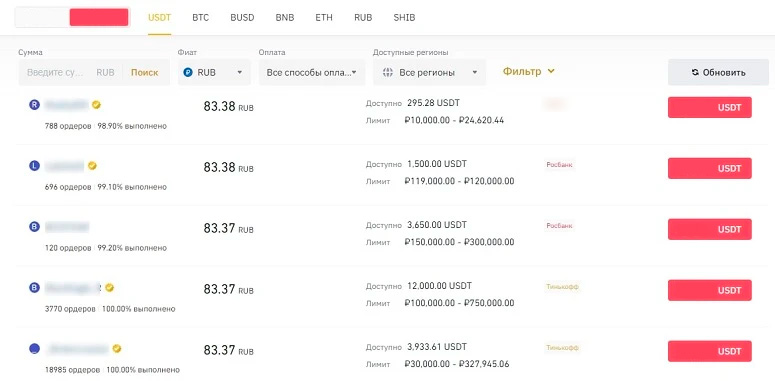Click USDT button for 1,500.00 USDT offer
Image resolution: width=775 pixels, height=381 pixels.
pos(710,168)
